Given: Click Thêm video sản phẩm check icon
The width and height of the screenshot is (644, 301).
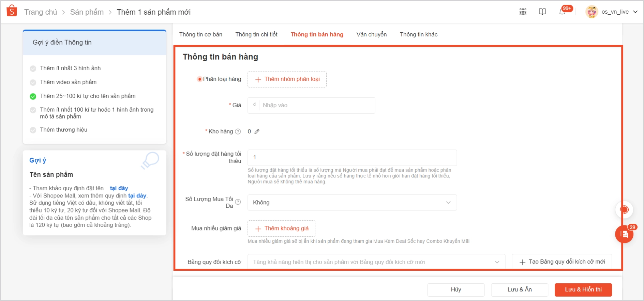Looking at the screenshot, I should coord(33,82).
